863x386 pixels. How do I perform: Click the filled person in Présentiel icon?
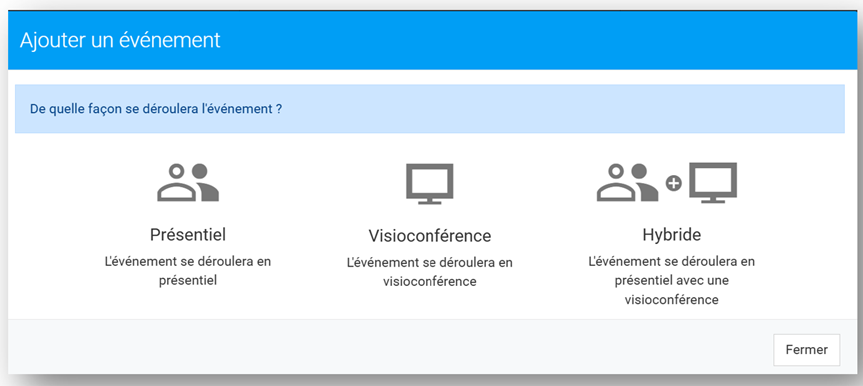tap(205, 182)
